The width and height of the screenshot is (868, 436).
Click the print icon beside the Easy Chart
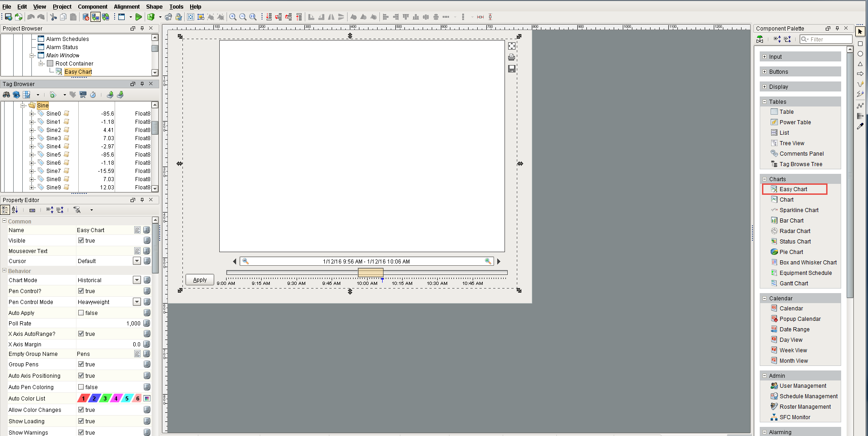pos(512,57)
